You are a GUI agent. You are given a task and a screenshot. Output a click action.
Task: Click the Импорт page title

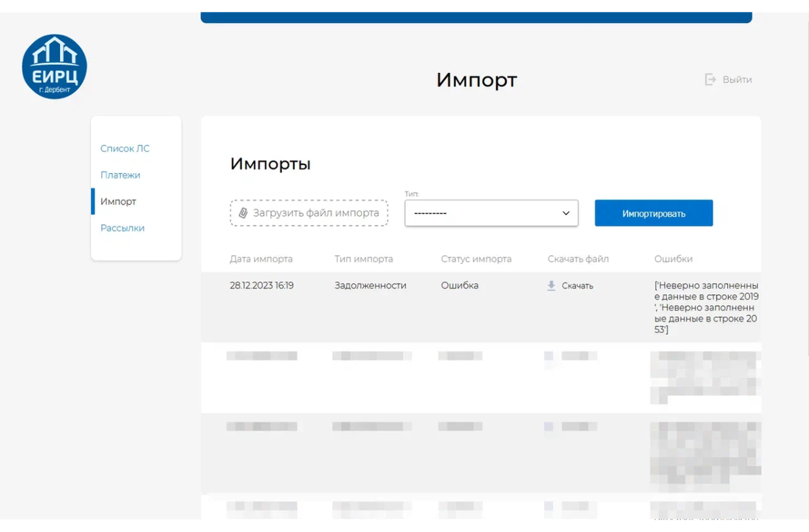477,80
